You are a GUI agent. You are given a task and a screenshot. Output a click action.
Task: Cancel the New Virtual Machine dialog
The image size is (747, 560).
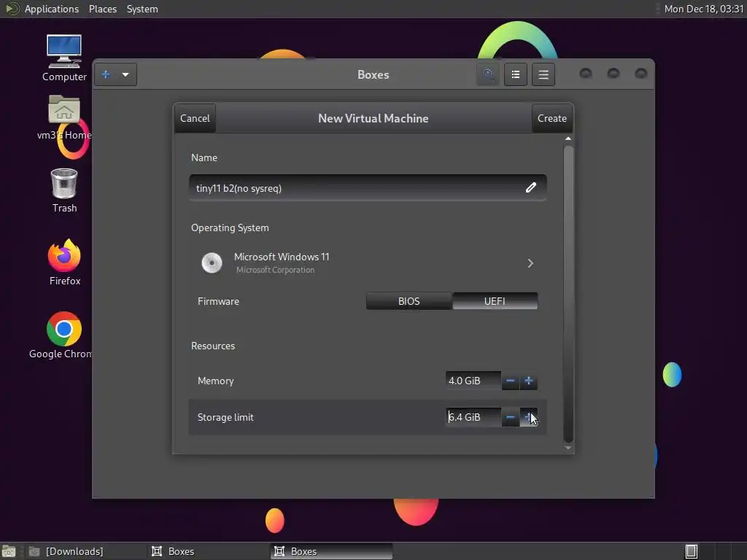(x=195, y=118)
